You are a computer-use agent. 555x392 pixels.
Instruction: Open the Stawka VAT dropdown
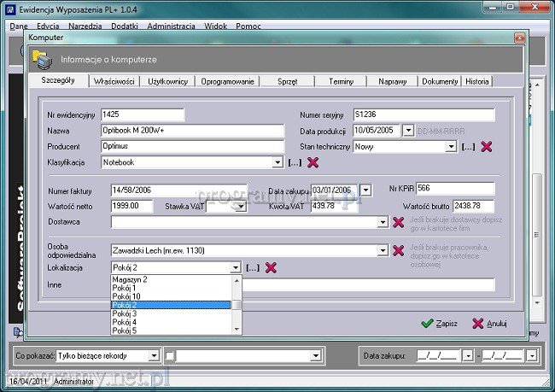[241, 206]
